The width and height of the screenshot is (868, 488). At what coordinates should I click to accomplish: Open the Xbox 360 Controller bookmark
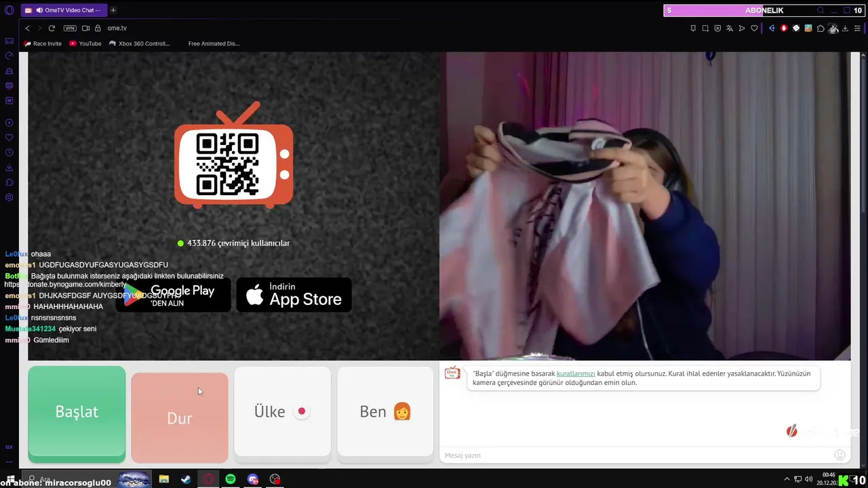coord(139,43)
